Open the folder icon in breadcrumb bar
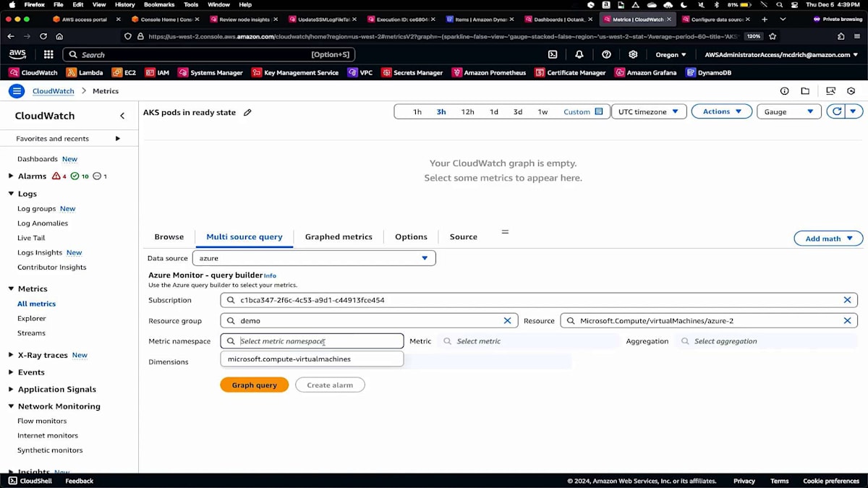This screenshot has width=868, height=488. click(805, 91)
